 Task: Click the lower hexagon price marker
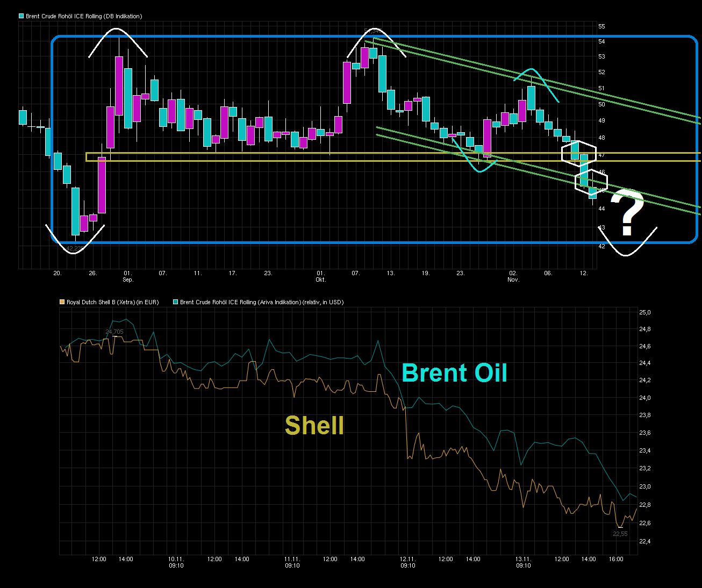tap(591, 182)
